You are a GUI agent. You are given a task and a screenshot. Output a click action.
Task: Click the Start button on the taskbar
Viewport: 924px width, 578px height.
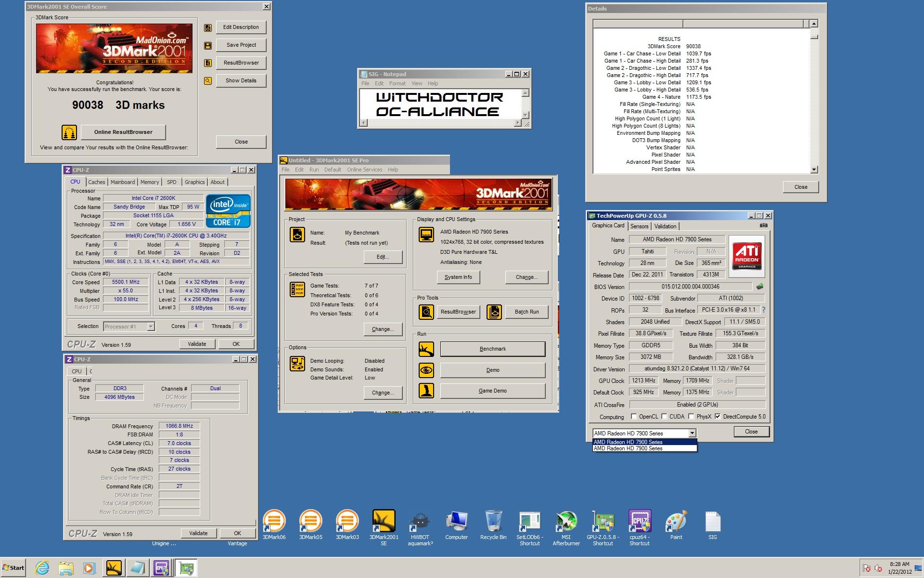pyautogui.click(x=13, y=568)
